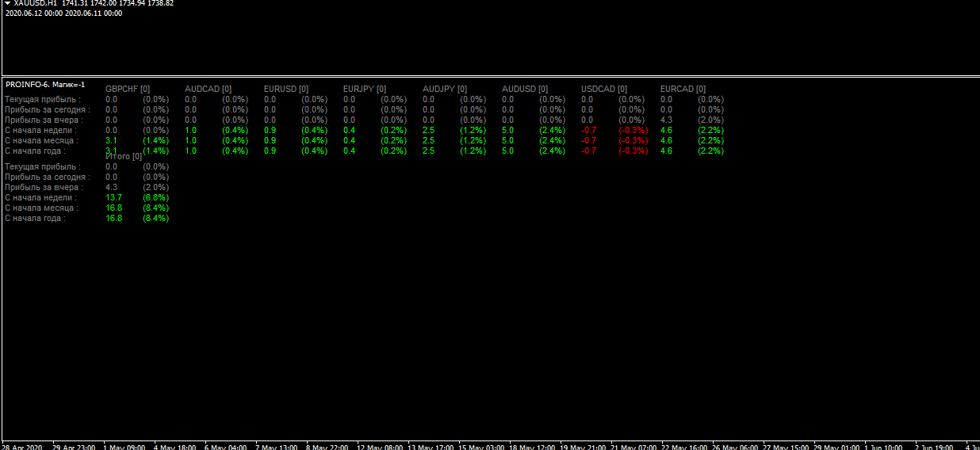Click the 4.6 EURCAD weekly value

pyautogui.click(x=666, y=131)
